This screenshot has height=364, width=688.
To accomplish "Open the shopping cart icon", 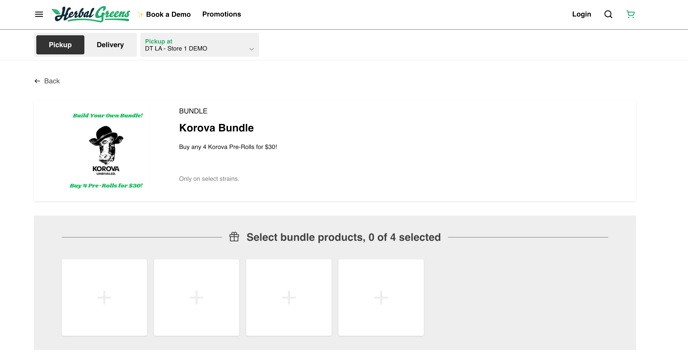I will 631,14.
